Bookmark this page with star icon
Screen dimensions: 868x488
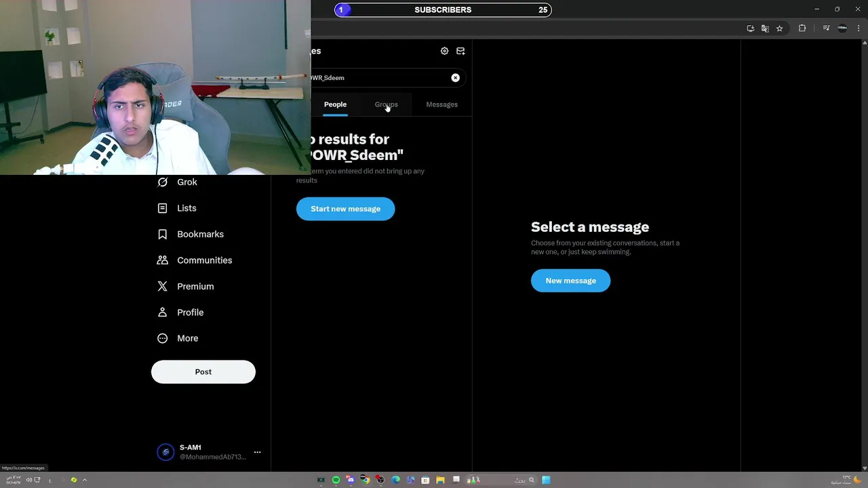coord(780,28)
